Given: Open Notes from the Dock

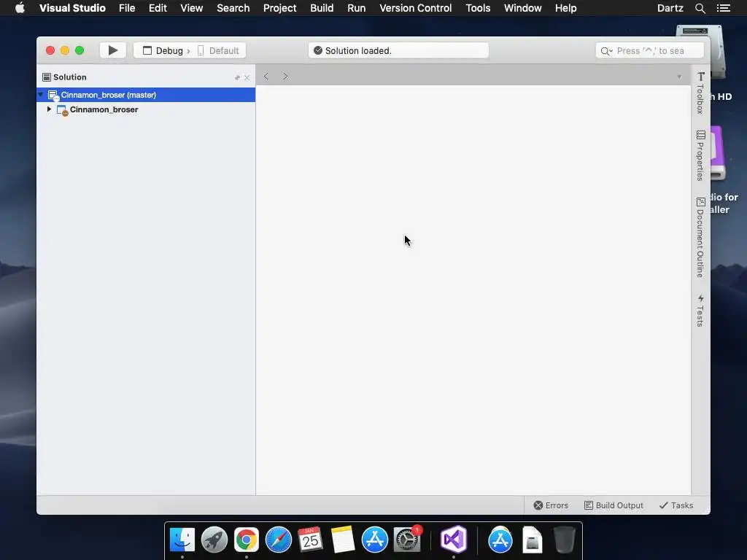Looking at the screenshot, I should (343, 540).
